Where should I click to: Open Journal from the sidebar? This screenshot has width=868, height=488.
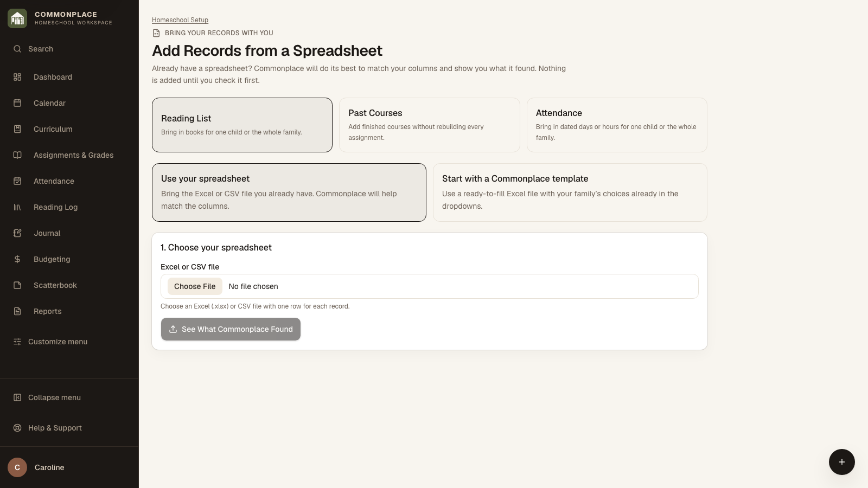[x=69, y=233]
